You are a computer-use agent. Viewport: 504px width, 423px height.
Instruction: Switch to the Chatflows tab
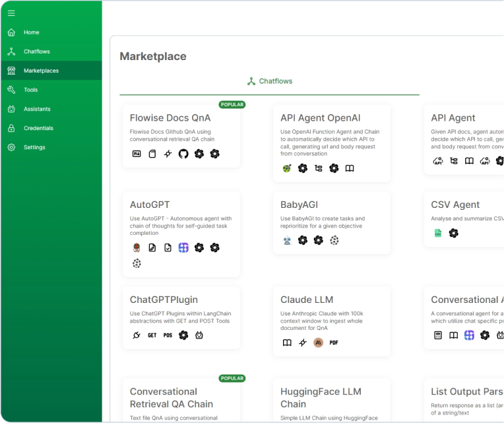click(x=269, y=81)
